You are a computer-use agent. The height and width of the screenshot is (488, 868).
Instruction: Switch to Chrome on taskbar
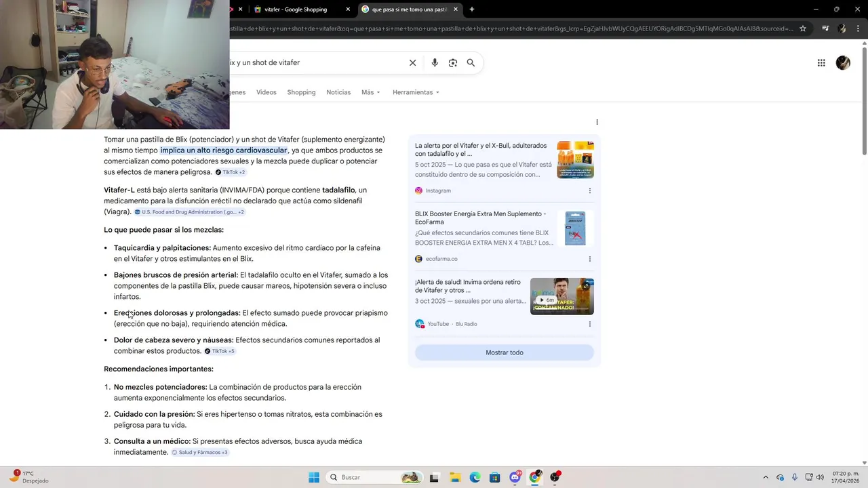[x=535, y=477]
